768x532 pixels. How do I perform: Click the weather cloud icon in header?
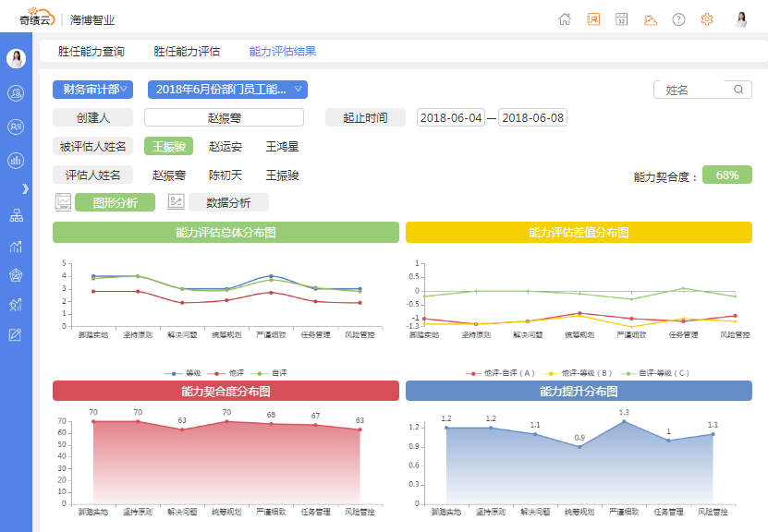pos(649,18)
